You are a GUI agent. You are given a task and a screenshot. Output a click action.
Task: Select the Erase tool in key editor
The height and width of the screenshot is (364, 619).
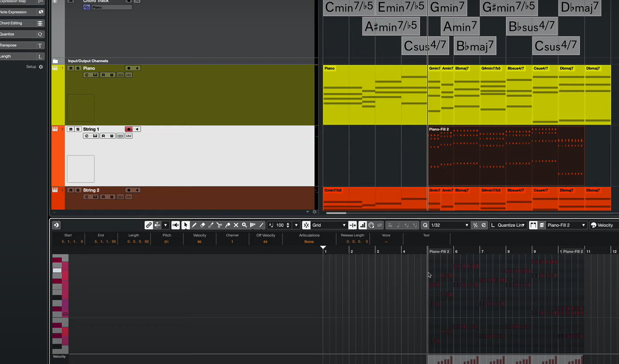[x=202, y=225]
